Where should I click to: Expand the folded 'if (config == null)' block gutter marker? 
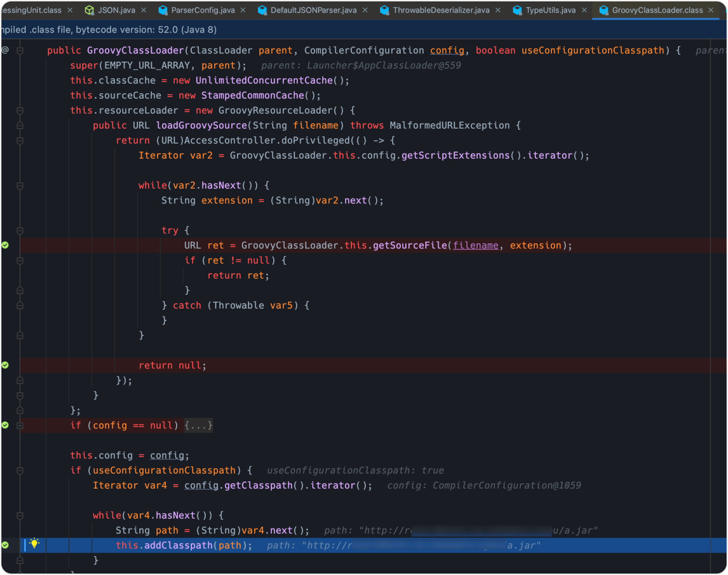[20, 426]
